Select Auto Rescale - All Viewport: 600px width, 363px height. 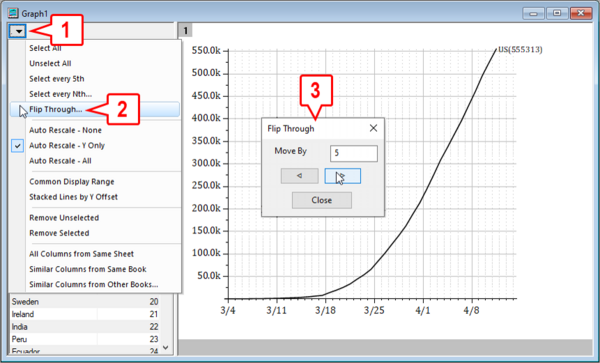60,161
